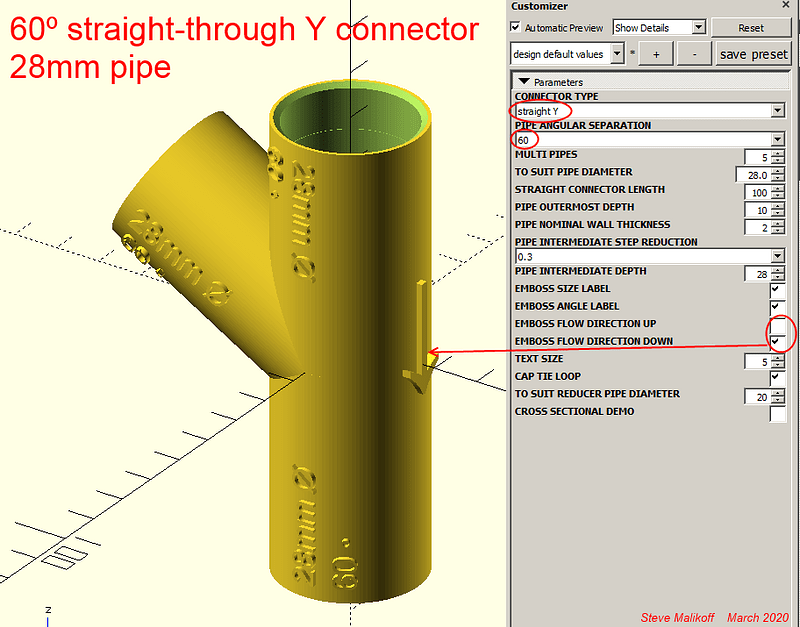Viewport: 800px width, 627px height.
Task: Enable CROSS SECTIONAL DEMO checkbox
Action: (777, 413)
